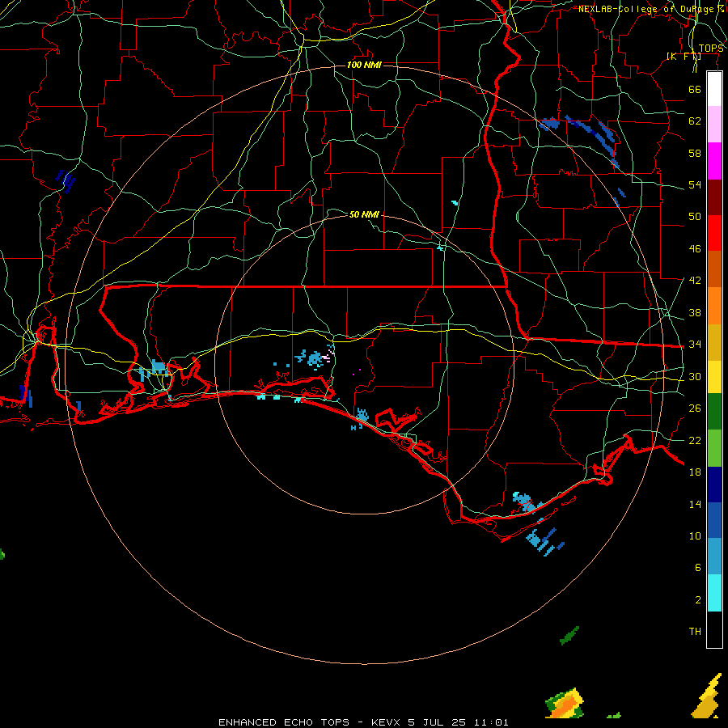Click the navy blue legend swatch
728x728 pixels.
pyautogui.click(x=714, y=485)
